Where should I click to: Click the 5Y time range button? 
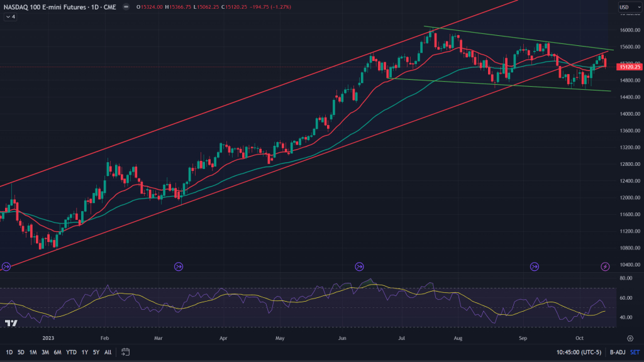pyautogui.click(x=96, y=352)
